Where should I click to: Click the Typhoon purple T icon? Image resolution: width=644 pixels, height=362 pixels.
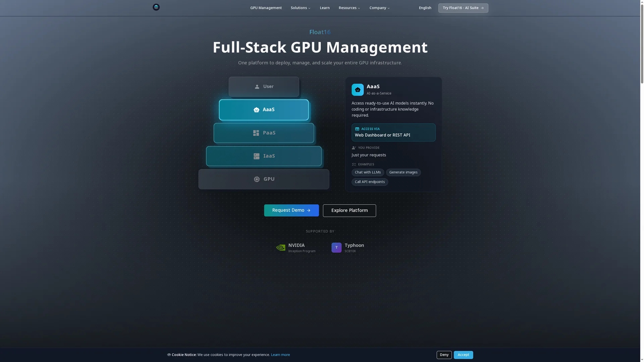[336, 248]
